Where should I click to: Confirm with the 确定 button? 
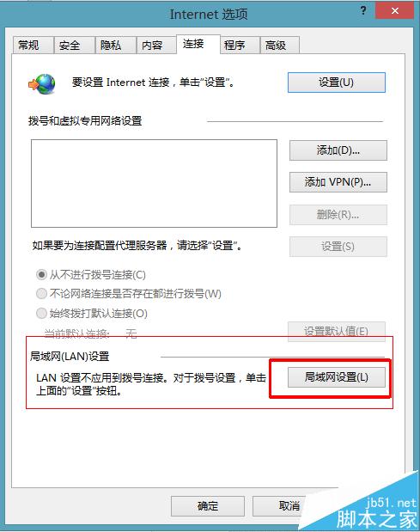click(208, 506)
